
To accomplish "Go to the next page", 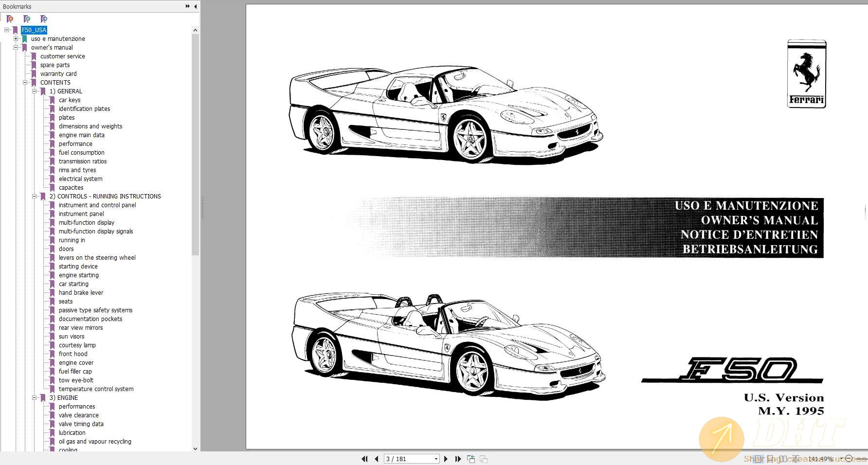I will 446,459.
